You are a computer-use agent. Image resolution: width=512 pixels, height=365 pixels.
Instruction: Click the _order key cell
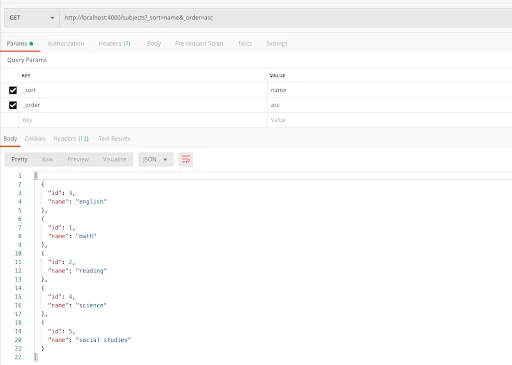pos(143,105)
